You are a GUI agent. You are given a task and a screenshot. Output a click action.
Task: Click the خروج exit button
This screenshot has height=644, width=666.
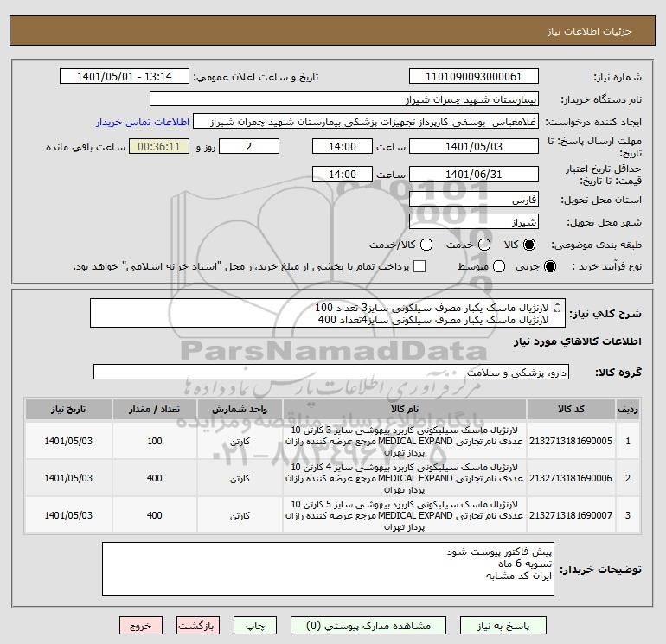click(141, 626)
